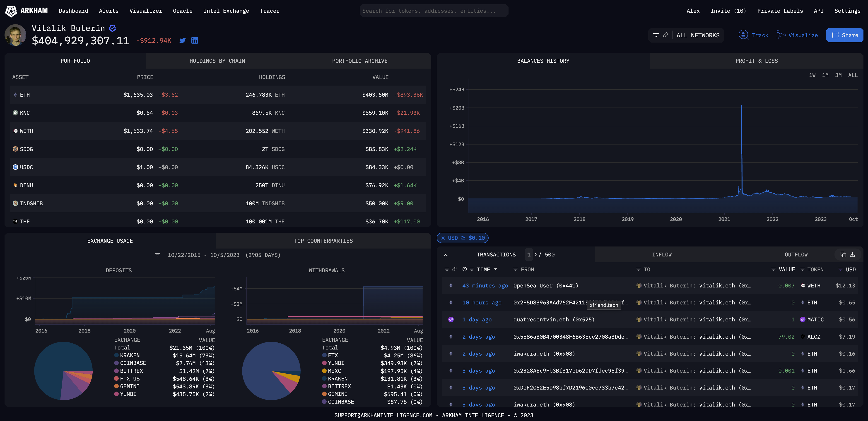Open the filter icon beside TO column
The width and height of the screenshot is (868, 421).
pyautogui.click(x=638, y=269)
